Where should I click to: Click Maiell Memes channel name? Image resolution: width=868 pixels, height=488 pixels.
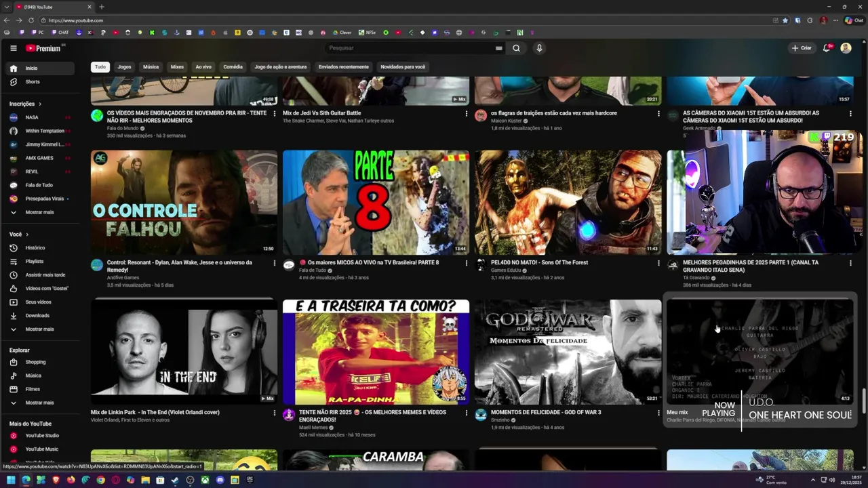pyautogui.click(x=313, y=428)
